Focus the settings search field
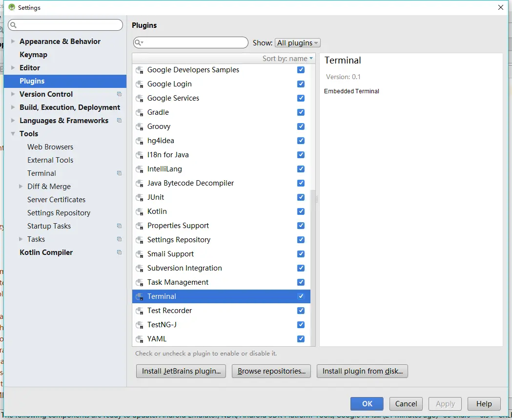 pyautogui.click(x=65, y=25)
